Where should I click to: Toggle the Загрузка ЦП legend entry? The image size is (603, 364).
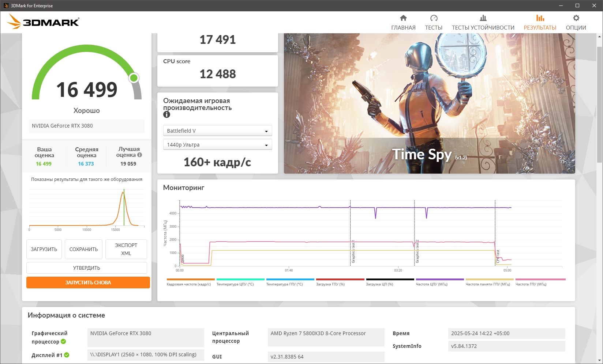390,282
